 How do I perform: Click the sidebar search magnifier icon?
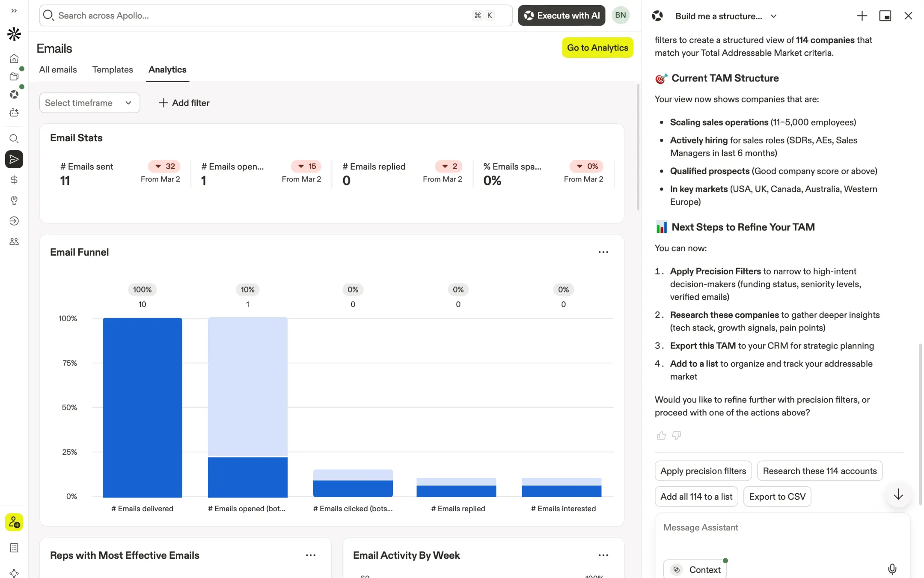[14, 139]
